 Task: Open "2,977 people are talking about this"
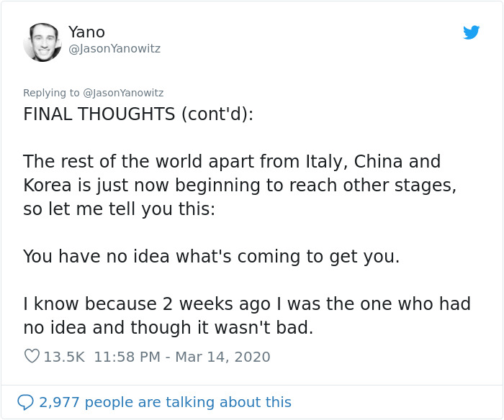point(165,402)
